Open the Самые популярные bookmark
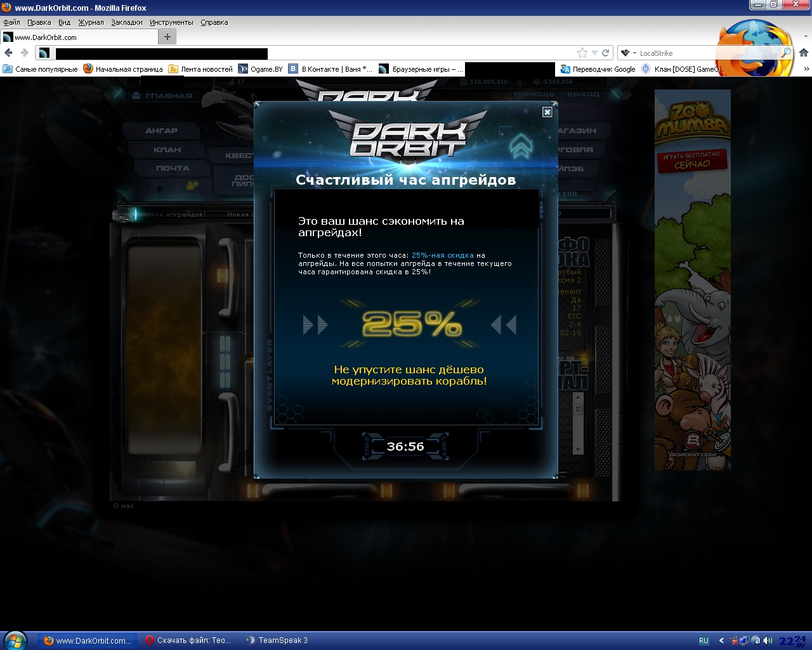 point(40,69)
